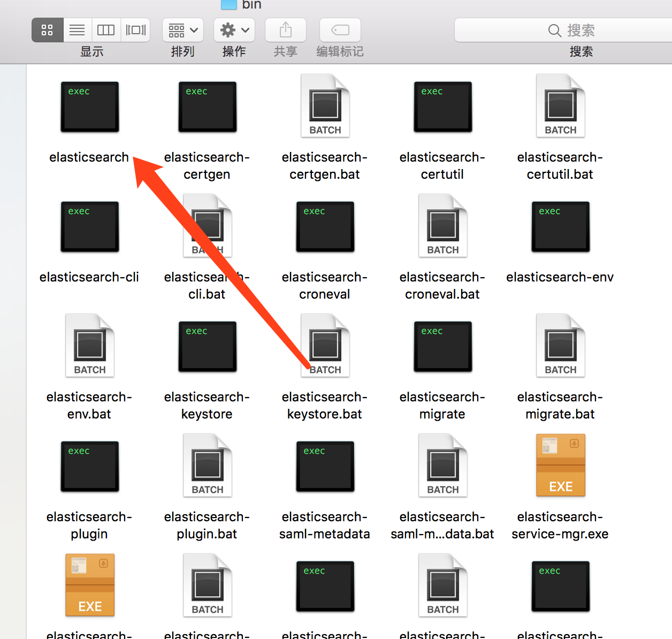Open the 排列 arrange dropdown
Image resolution: width=672 pixels, height=639 pixels.
tap(183, 30)
